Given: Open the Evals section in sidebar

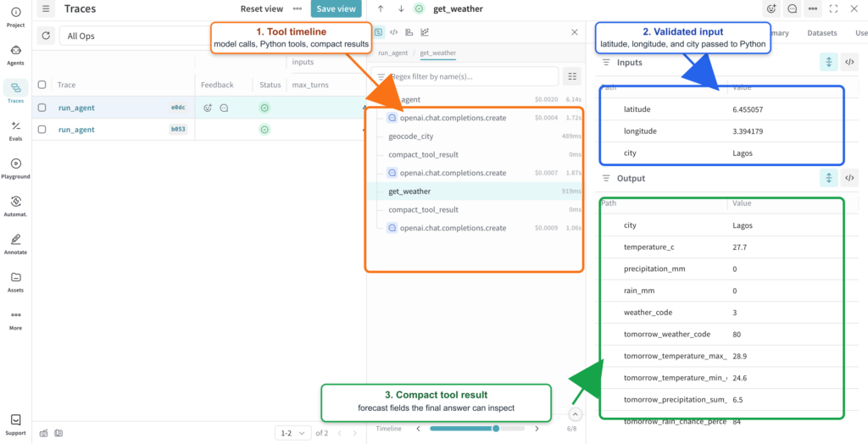Looking at the screenshot, I should (15, 130).
